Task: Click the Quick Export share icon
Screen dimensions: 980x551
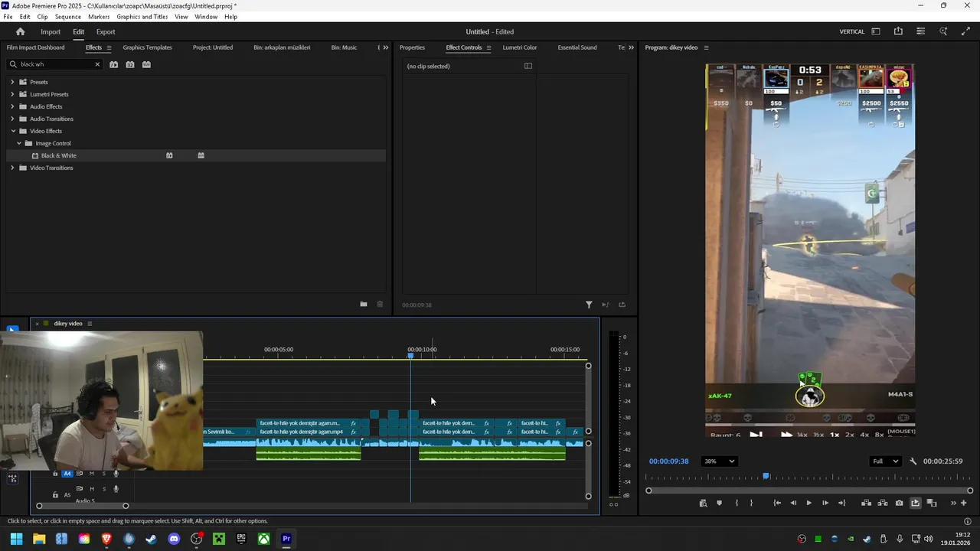Action: [x=898, y=31]
